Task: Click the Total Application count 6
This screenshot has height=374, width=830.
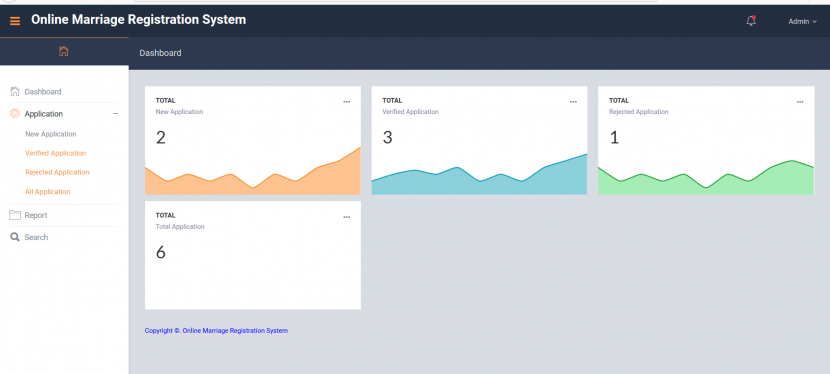Action: click(160, 252)
